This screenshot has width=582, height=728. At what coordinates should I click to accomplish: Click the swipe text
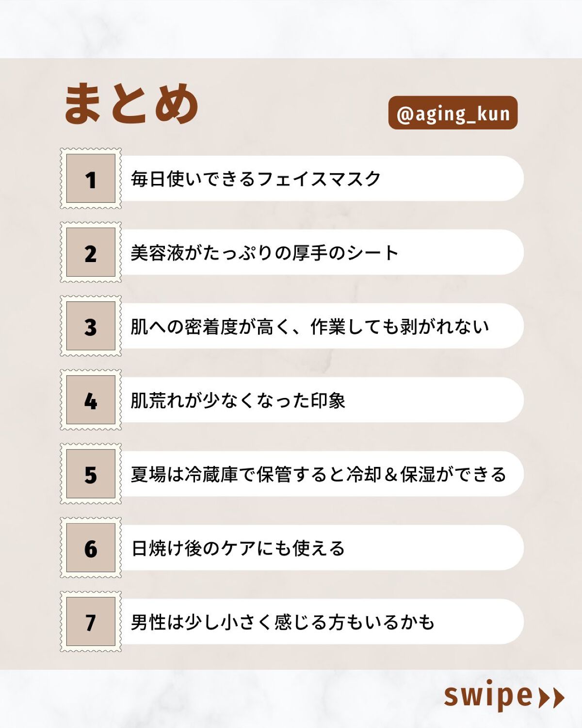(488, 696)
